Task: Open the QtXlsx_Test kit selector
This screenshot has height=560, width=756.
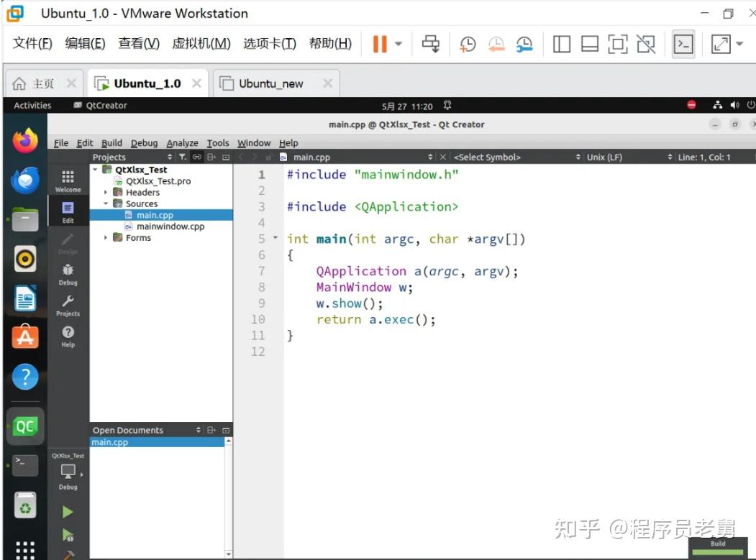Action: click(68, 472)
